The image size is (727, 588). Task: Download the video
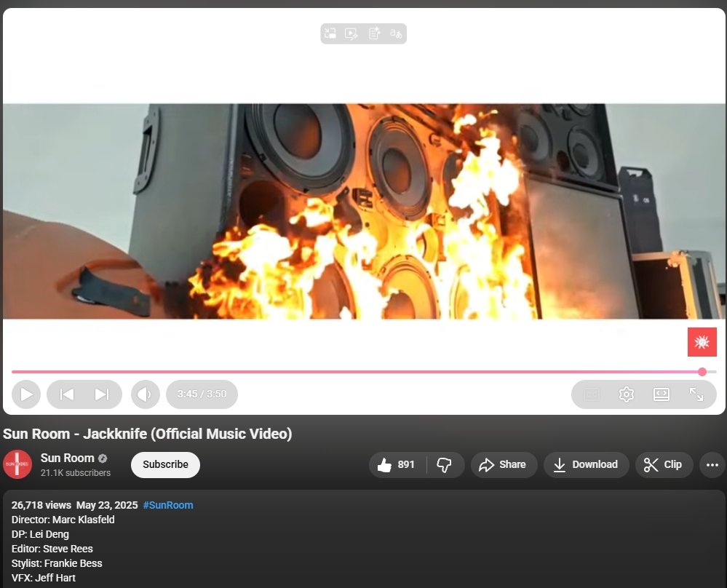click(x=587, y=464)
